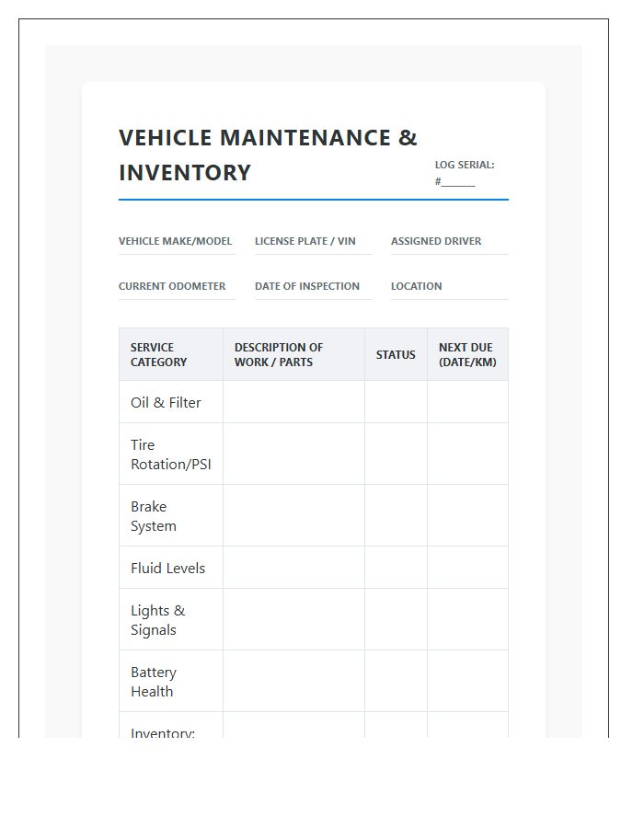Click the next due cell for Fluid Levels
The height and width of the screenshot is (828, 644).
pos(467,568)
